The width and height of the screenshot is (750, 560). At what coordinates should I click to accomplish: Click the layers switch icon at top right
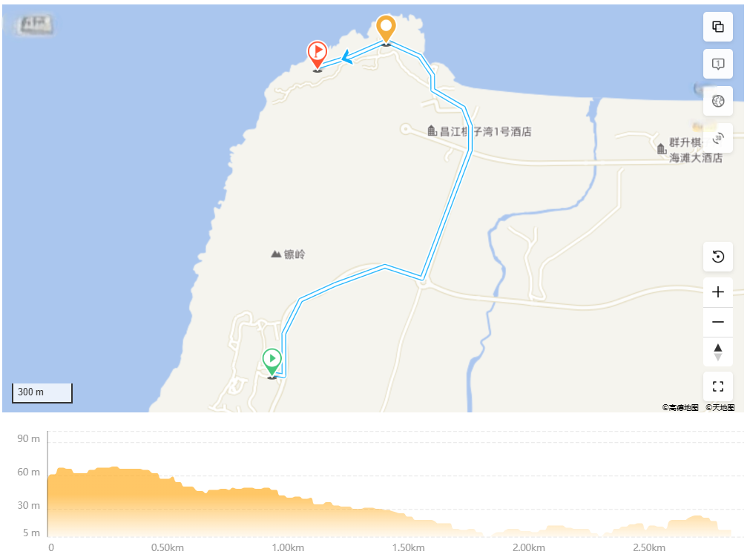pyautogui.click(x=717, y=27)
